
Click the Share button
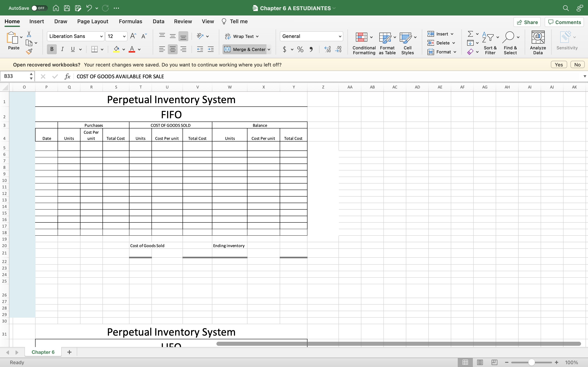pos(527,22)
